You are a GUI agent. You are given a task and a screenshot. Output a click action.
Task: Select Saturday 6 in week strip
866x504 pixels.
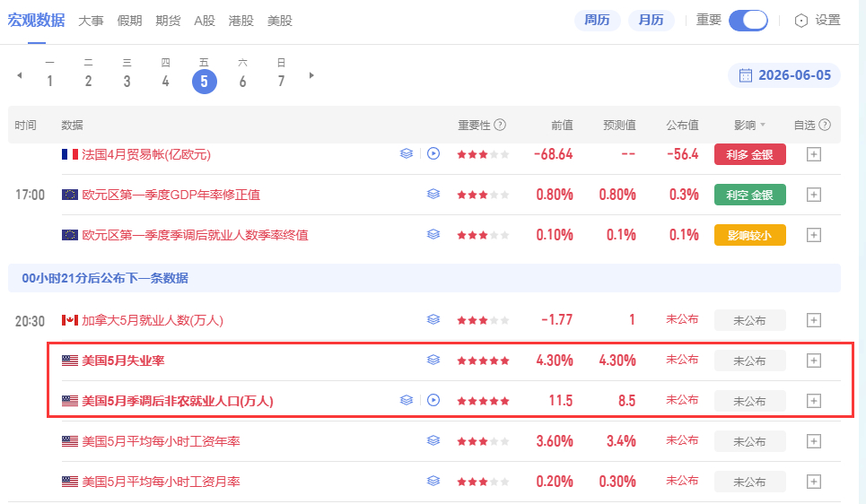(242, 81)
